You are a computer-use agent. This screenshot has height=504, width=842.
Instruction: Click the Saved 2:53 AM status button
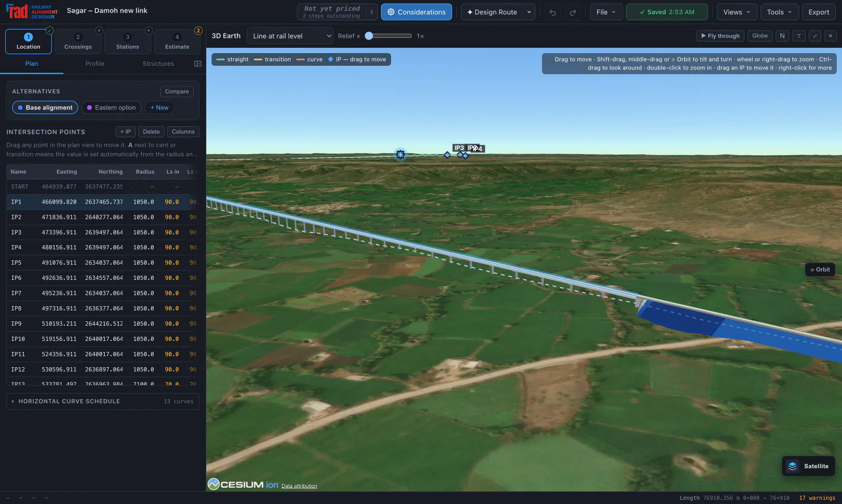point(667,12)
